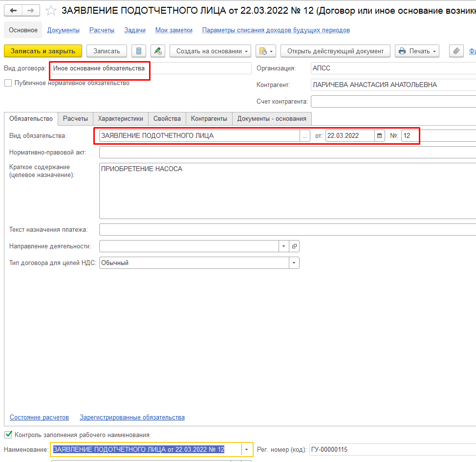Open the paperclip attached files button
The height and width of the screenshot is (462, 476).
point(456,51)
